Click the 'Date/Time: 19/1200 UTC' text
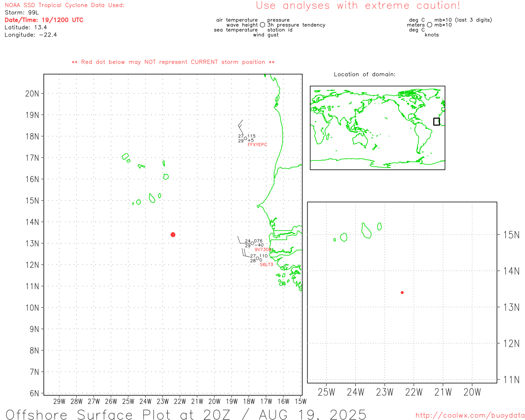 tap(44, 20)
